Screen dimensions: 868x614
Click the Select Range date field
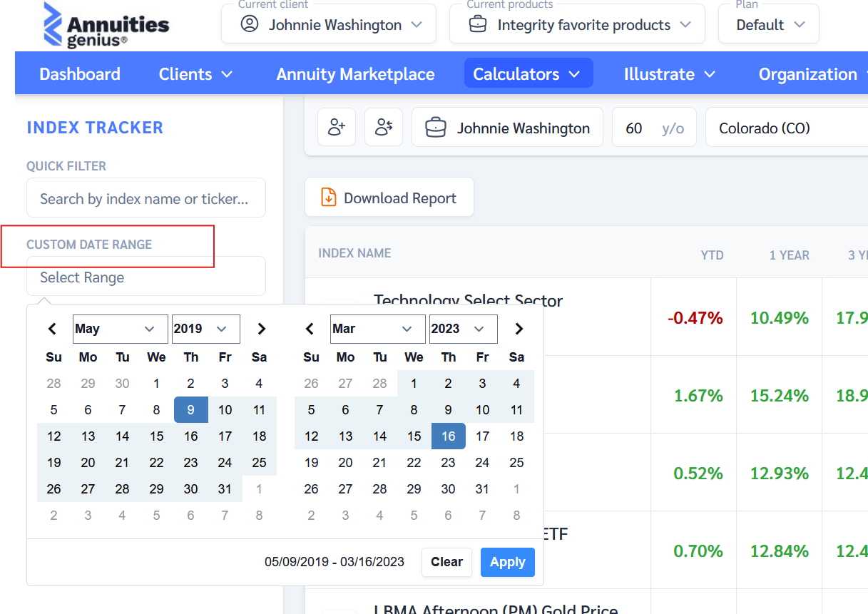(146, 277)
